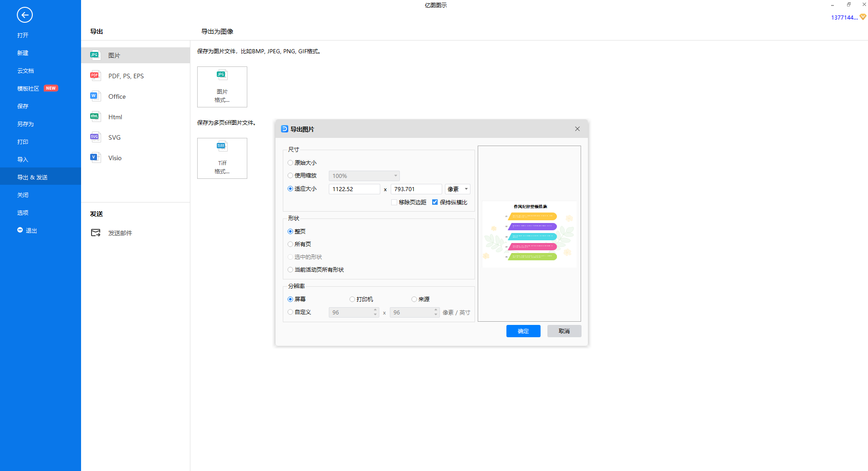Enable 移除页边距 checkbox
Image resolution: width=868 pixels, height=471 pixels.
click(394, 202)
